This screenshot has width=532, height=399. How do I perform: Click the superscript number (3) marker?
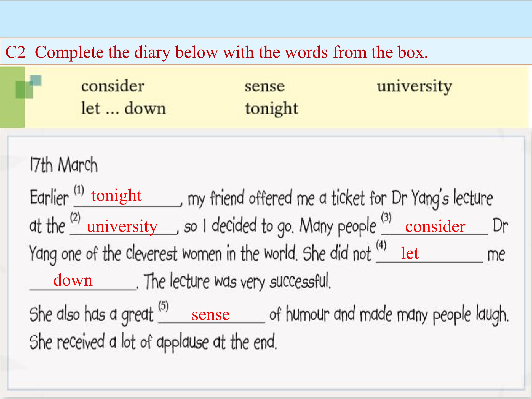tap(386, 218)
